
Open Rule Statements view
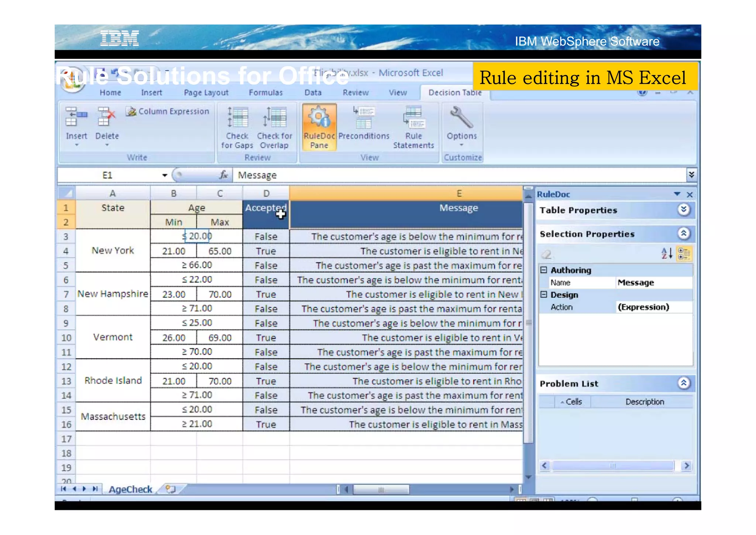pyautogui.click(x=413, y=128)
